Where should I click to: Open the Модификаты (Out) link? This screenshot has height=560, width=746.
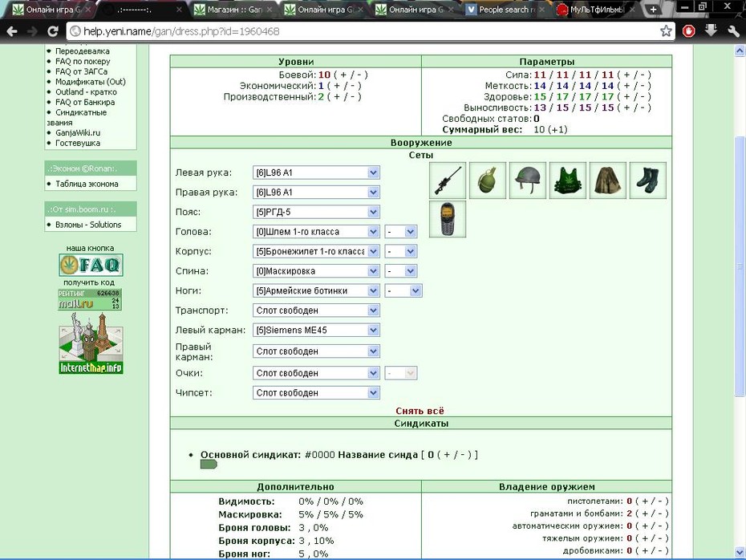coord(91,82)
